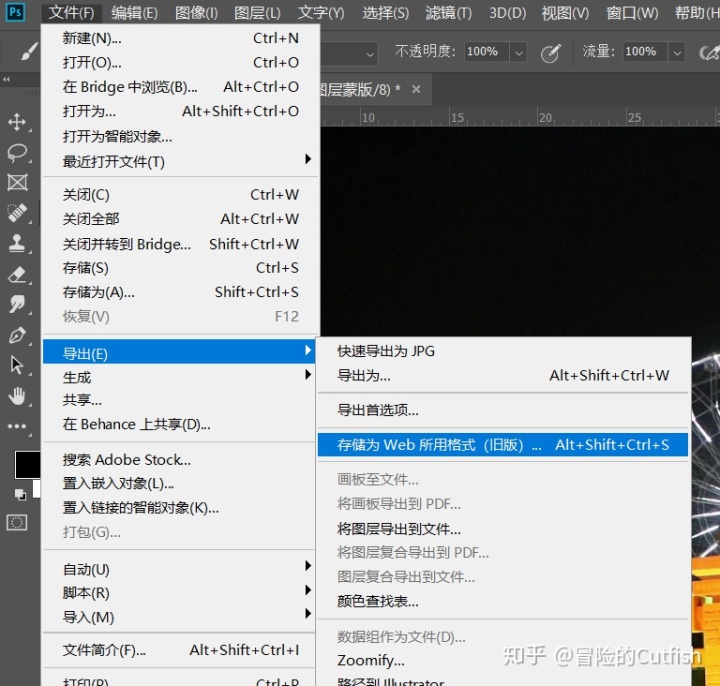This screenshot has height=686, width=720.
Task: Click the opacity 100% input field
Action: pos(486,51)
